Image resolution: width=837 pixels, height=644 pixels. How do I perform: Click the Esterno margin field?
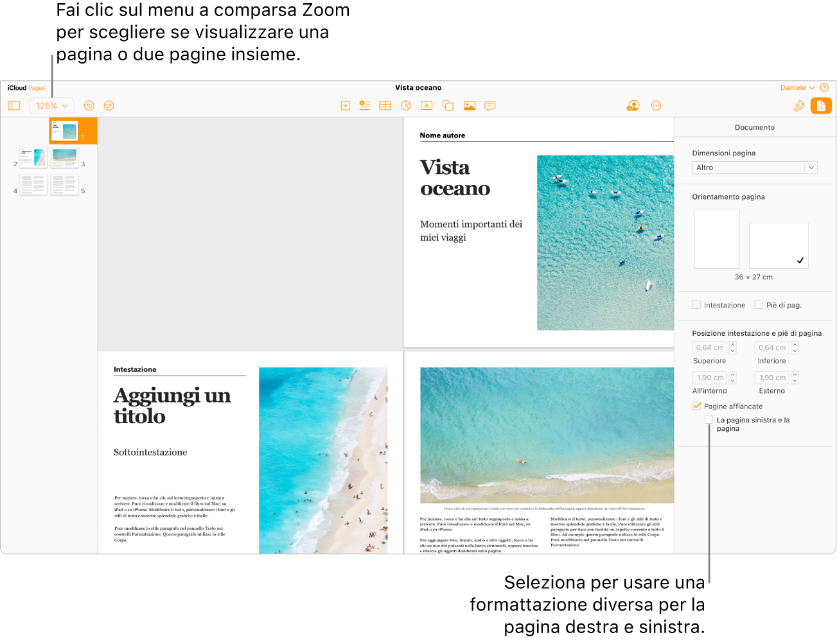(772, 378)
